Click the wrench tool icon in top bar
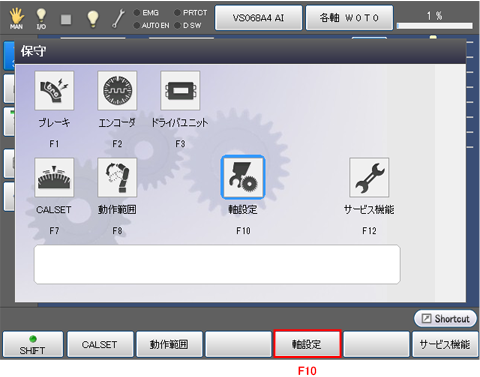This screenshot has height=377, width=480. (x=118, y=18)
